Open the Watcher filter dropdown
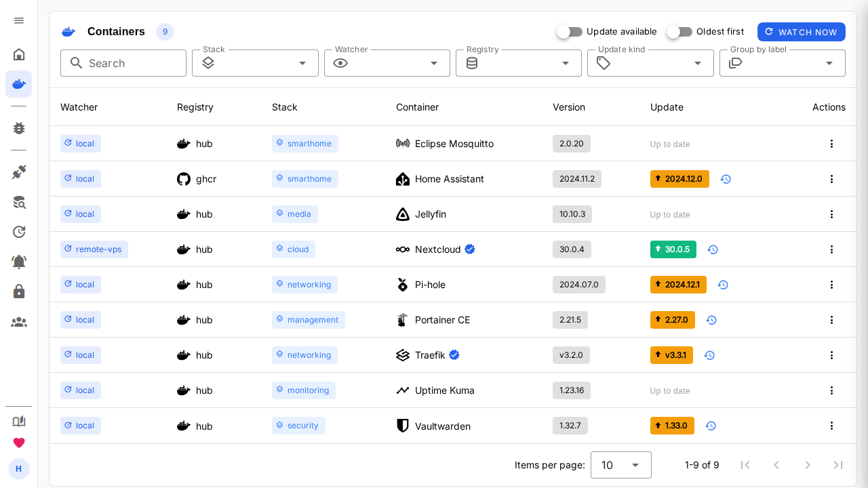Screen dimensions: 868x488 click(387, 63)
